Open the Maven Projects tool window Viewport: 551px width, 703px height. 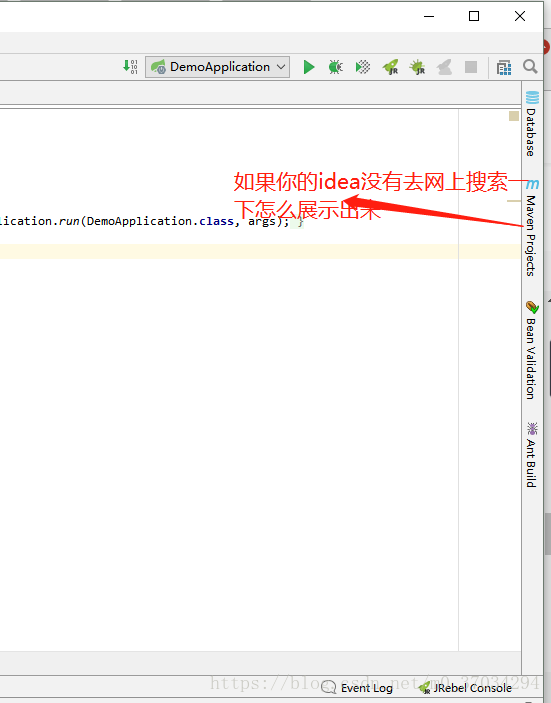(532, 227)
